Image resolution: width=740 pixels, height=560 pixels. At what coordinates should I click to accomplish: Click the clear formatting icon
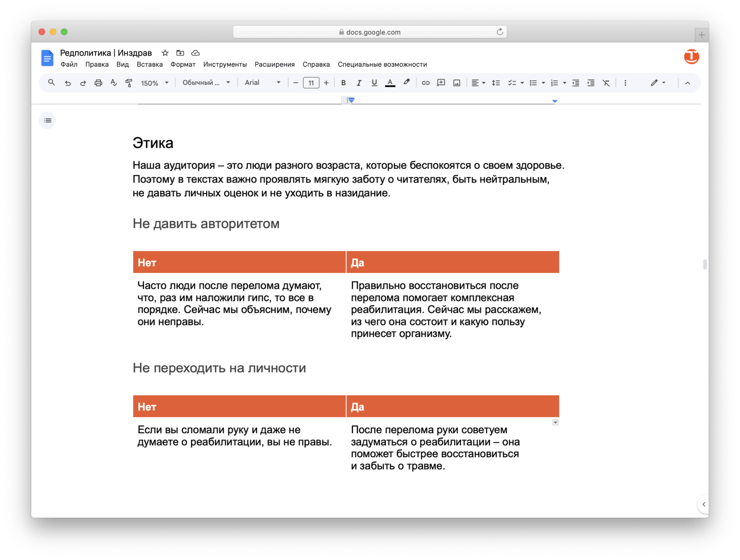pos(606,83)
